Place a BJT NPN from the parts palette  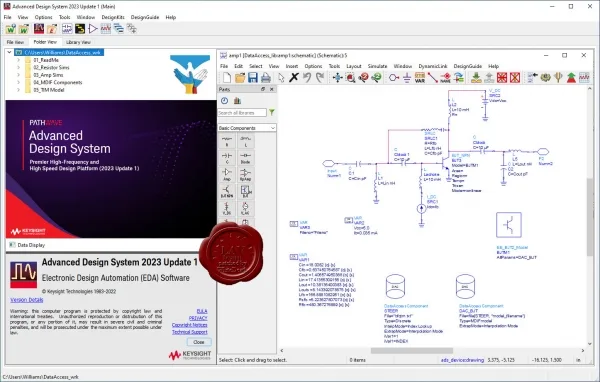click(227, 192)
